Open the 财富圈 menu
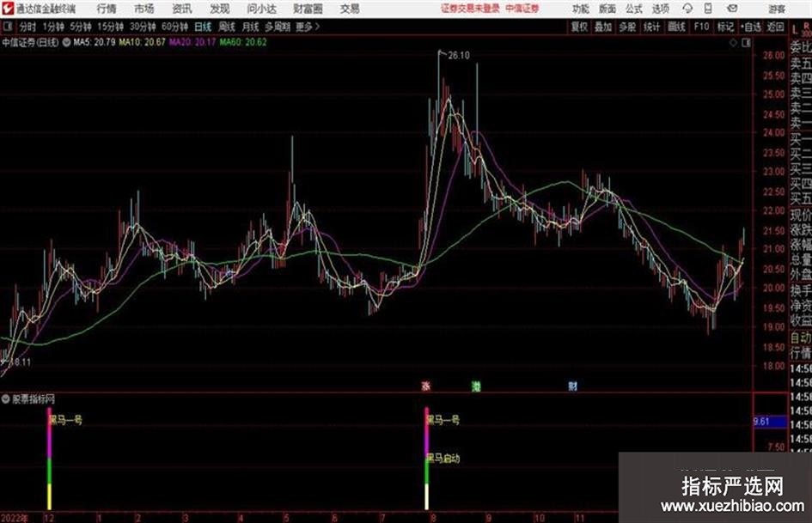812x523 pixels. (308, 9)
